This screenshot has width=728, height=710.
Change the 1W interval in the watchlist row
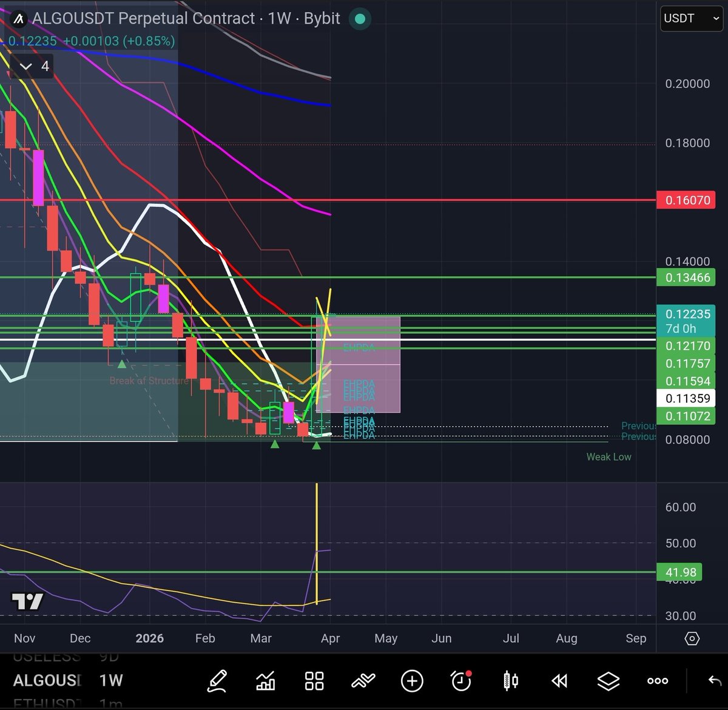(111, 680)
